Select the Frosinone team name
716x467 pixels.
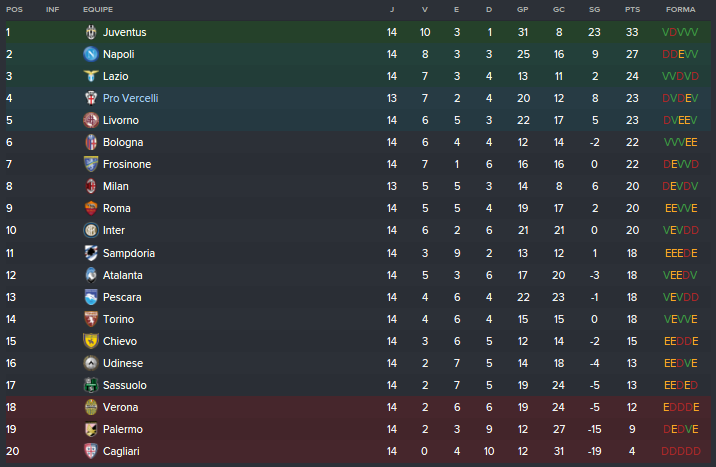(x=127, y=164)
